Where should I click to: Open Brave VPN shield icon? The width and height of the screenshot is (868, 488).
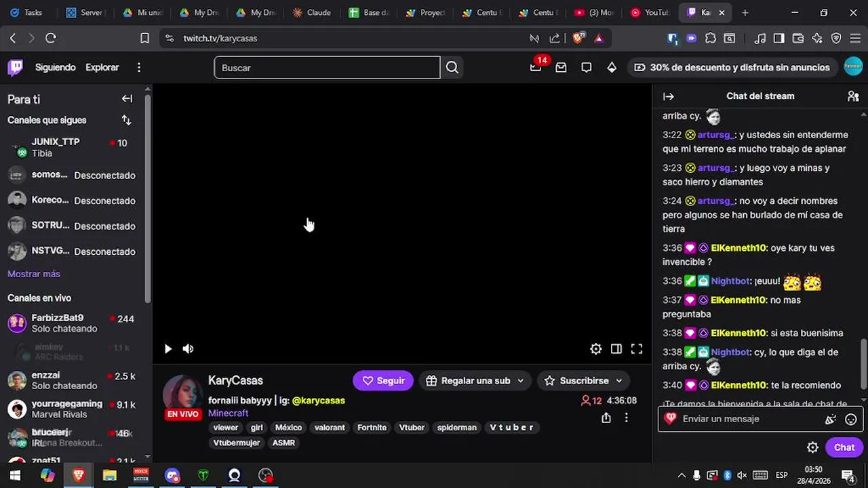pos(836,39)
